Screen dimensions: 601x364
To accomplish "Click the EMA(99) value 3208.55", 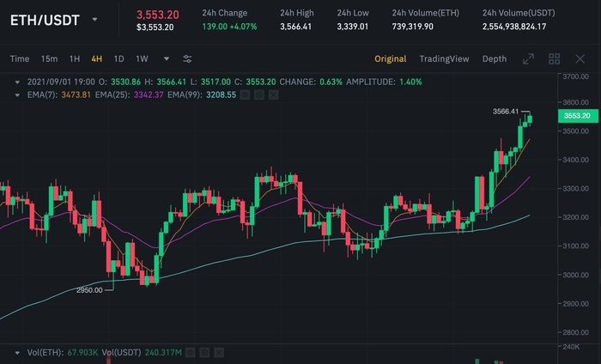I will tap(222, 94).
